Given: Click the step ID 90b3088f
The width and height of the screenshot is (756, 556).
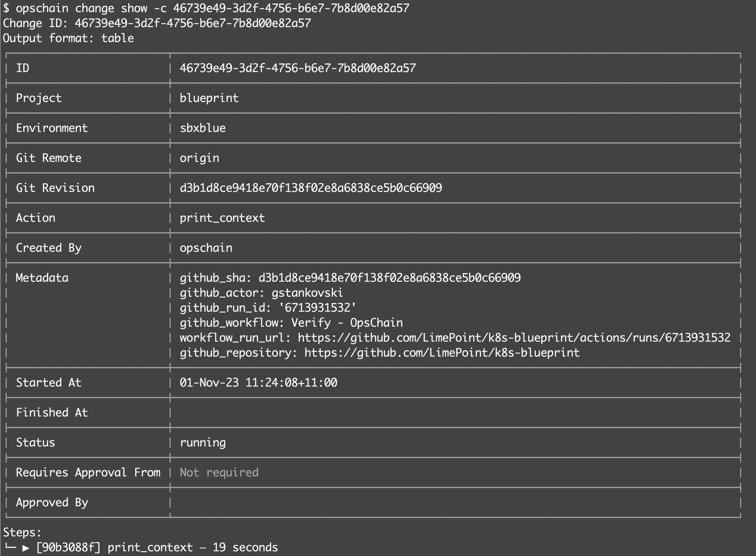Looking at the screenshot, I should tap(68, 548).
